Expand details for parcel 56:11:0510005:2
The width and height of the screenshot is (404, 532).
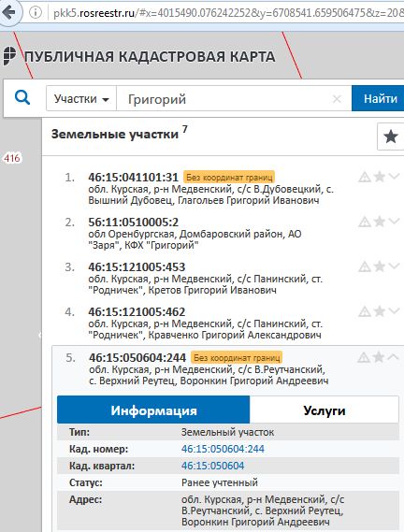coord(394,221)
